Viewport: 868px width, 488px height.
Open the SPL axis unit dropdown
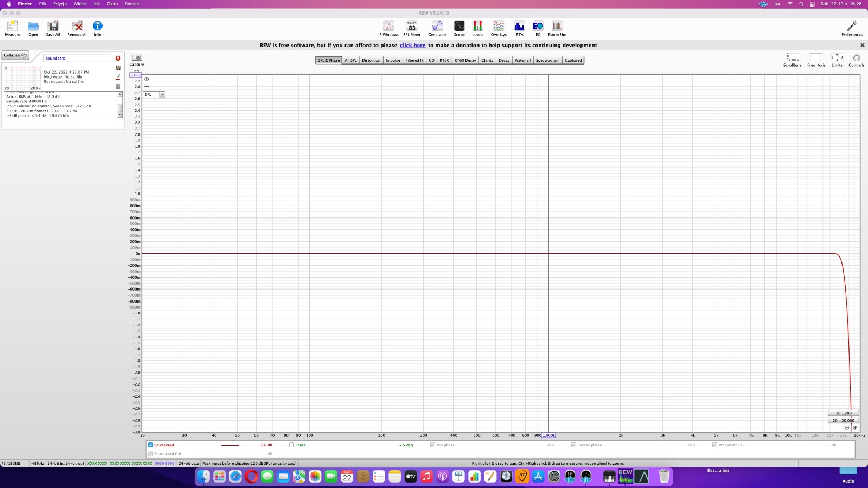(154, 94)
